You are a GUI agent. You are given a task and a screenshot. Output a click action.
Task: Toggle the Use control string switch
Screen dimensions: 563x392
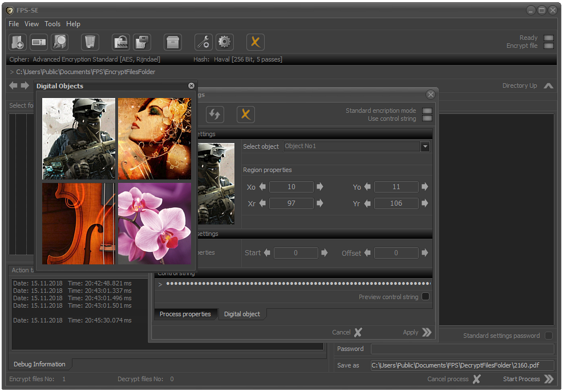[x=427, y=119]
